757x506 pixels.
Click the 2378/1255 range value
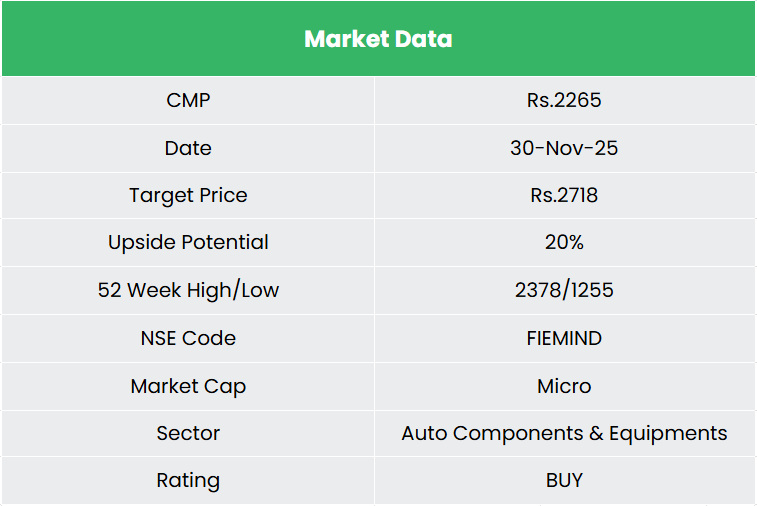pos(564,290)
